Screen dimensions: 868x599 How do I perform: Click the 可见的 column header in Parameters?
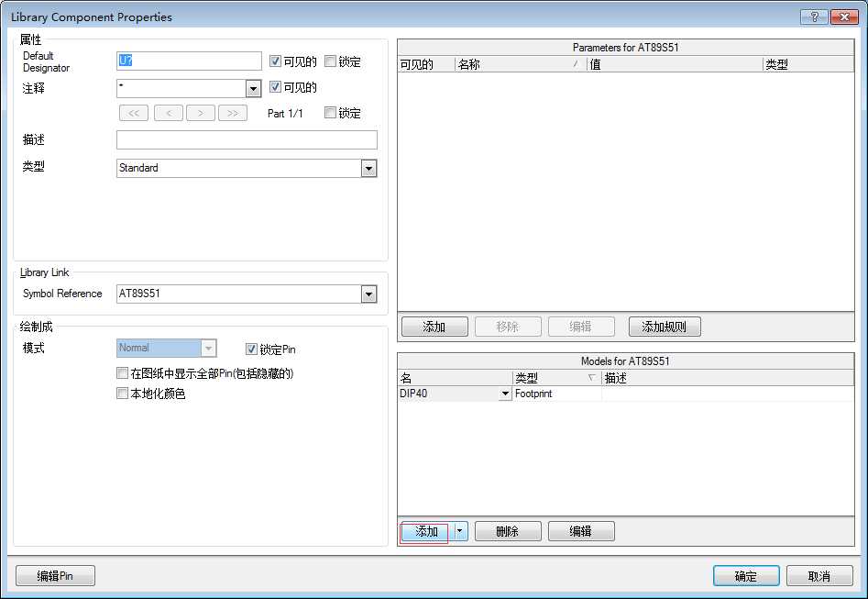(x=426, y=64)
